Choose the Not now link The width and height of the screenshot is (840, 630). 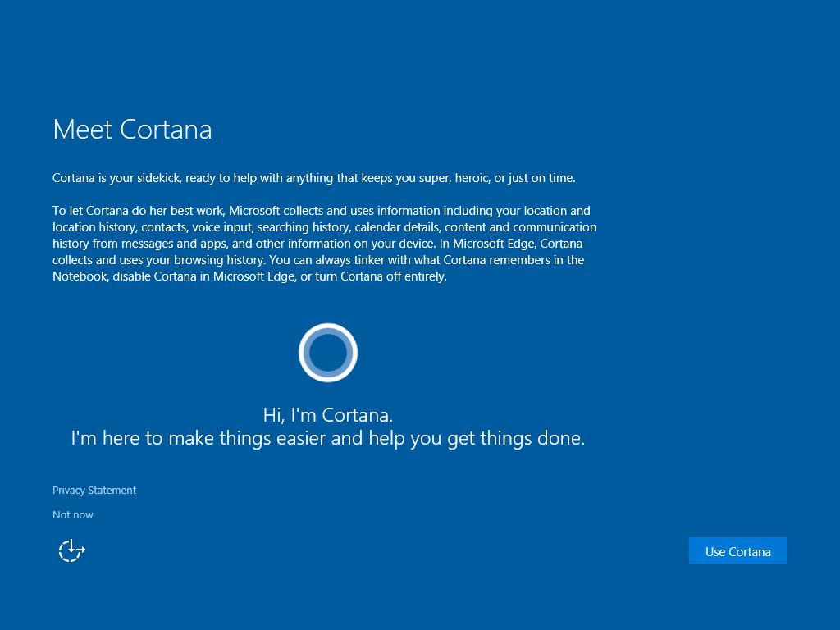(x=73, y=514)
